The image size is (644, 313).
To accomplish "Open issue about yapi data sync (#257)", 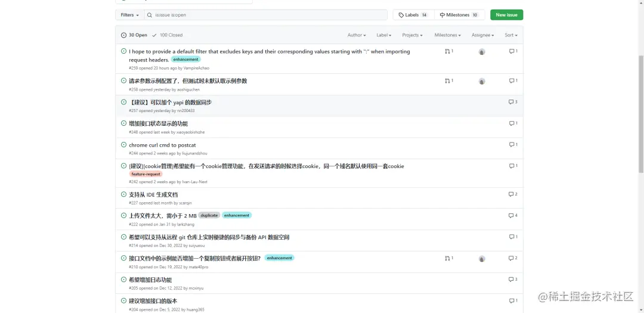I will pyautogui.click(x=171, y=103).
